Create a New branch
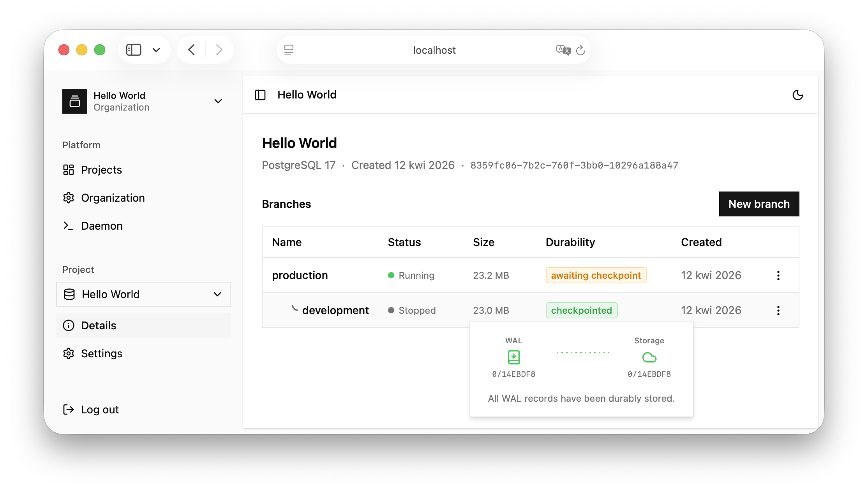 click(759, 204)
